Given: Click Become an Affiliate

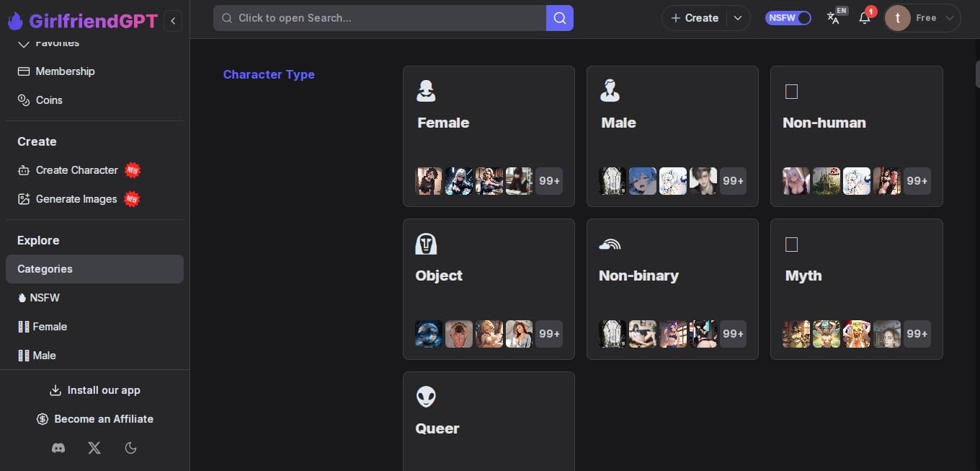Looking at the screenshot, I should click(94, 419).
